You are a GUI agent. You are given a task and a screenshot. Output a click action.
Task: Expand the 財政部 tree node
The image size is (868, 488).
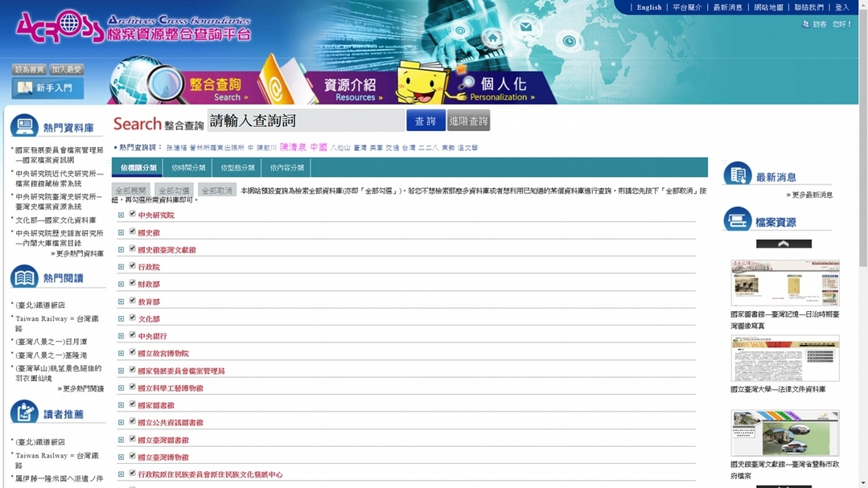(x=121, y=285)
